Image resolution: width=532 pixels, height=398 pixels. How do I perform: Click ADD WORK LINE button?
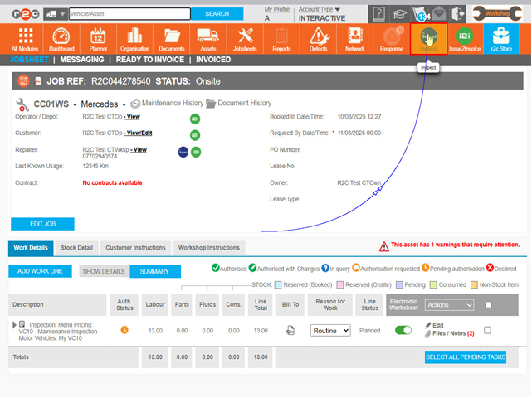pyautogui.click(x=40, y=271)
